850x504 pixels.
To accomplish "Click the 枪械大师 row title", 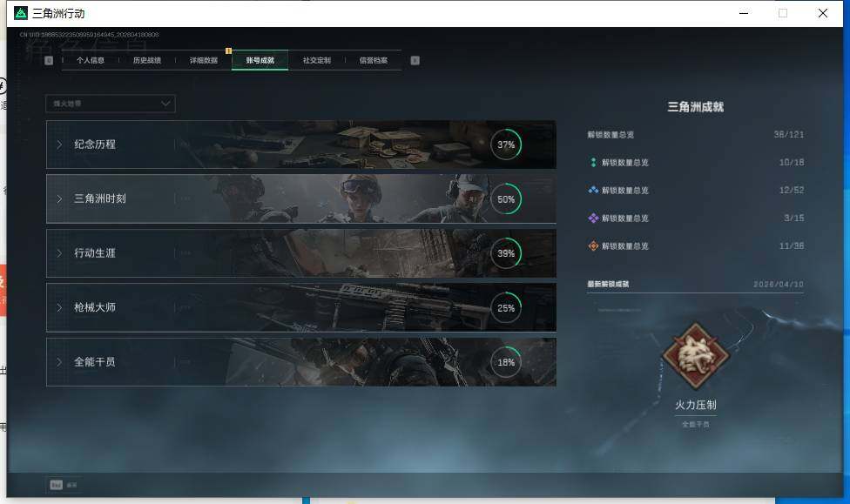I will pos(95,307).
